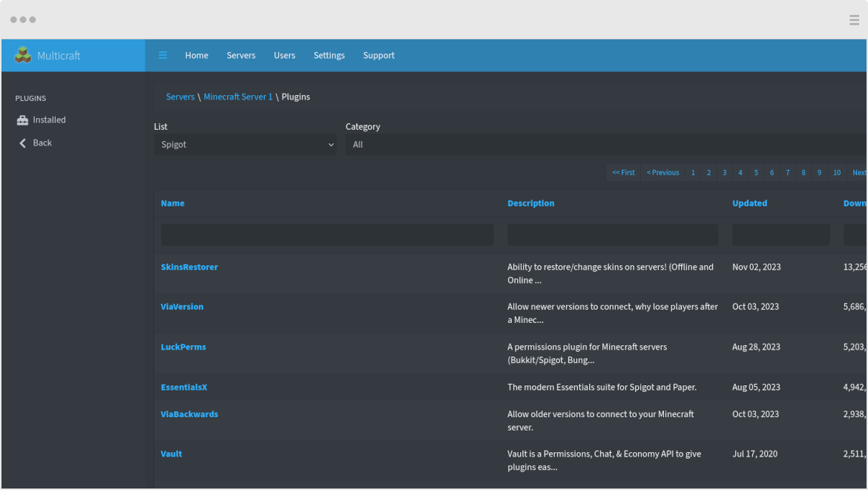Sort by the Name column header
The width and height of the screenshot is (868, 490).
click(173, 203)
